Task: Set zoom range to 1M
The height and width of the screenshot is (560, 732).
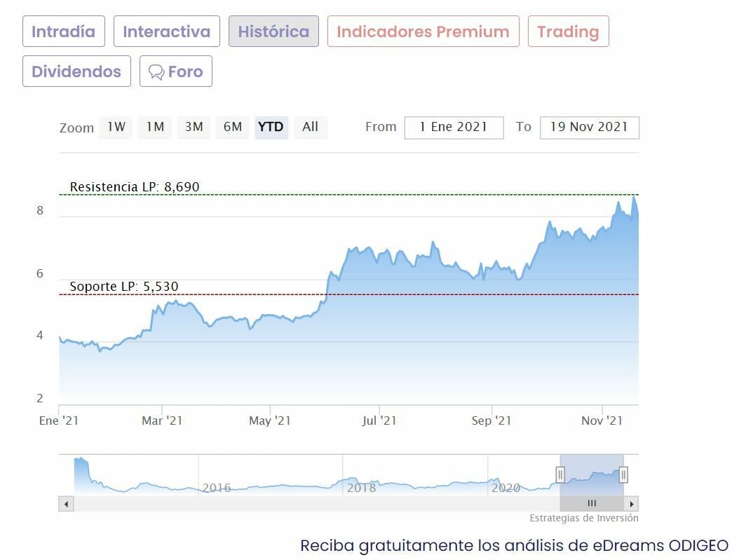Action: [155, 127]
